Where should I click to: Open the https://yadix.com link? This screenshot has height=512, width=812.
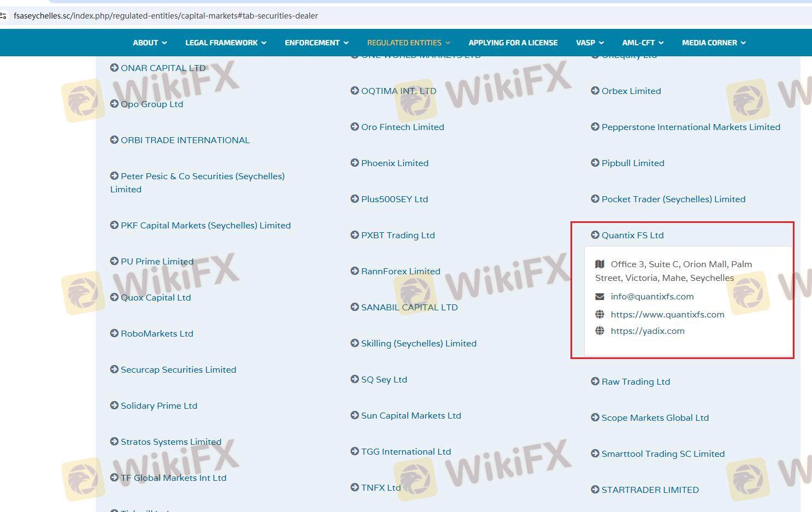coord(647,331)
